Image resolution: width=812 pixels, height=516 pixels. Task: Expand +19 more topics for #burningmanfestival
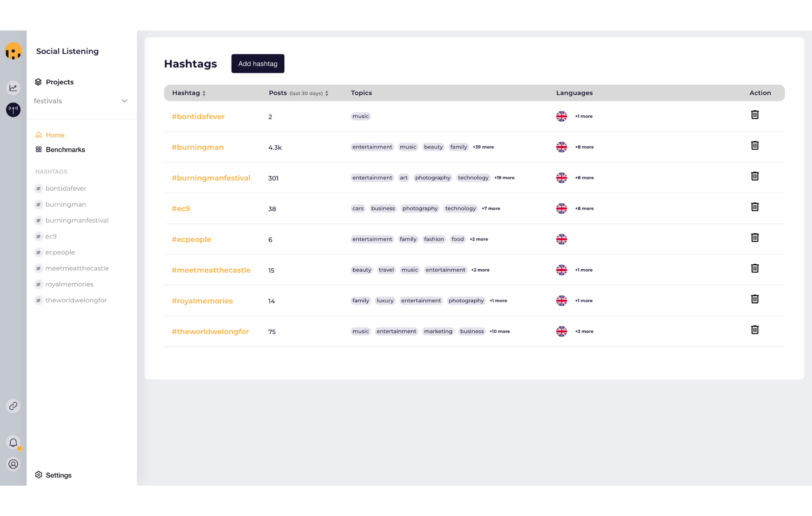pyautogui.click(x=504, y=178)
